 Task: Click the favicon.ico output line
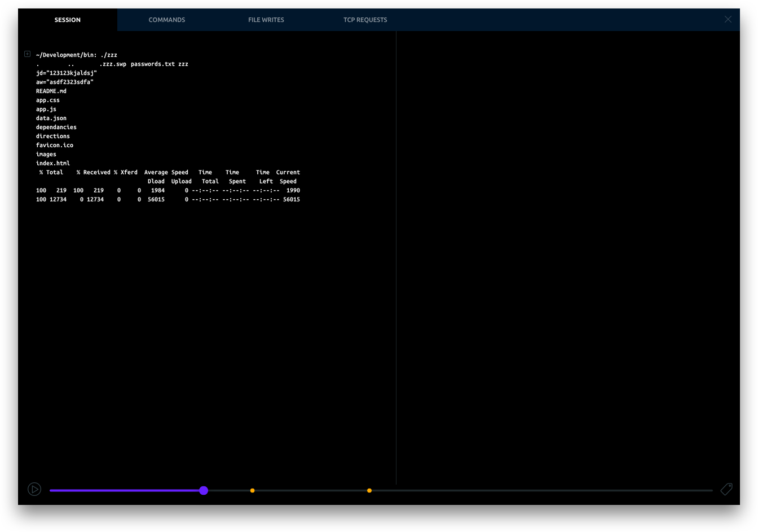[x=55, y=146]
